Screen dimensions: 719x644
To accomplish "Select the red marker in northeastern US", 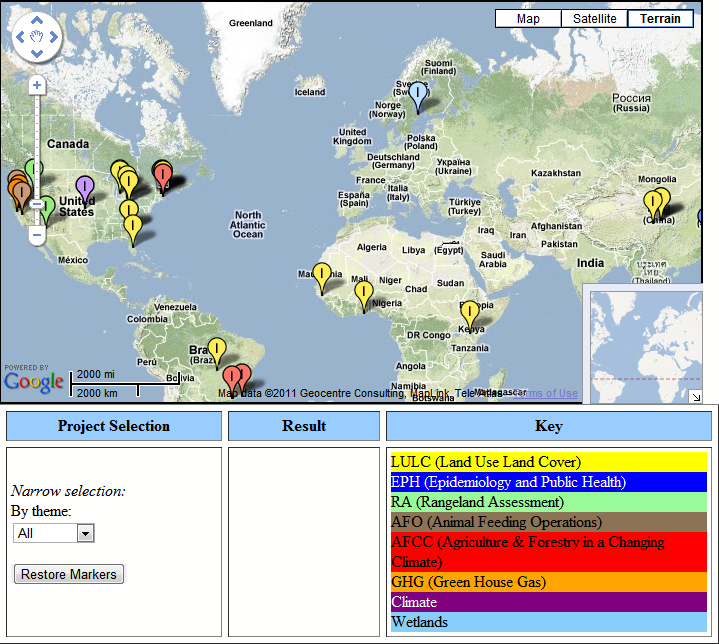I will pos(162,177).
